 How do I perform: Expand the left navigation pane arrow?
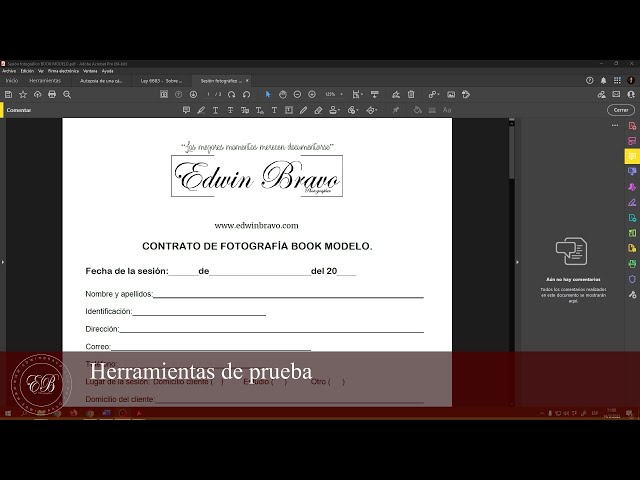coord(2,262)
